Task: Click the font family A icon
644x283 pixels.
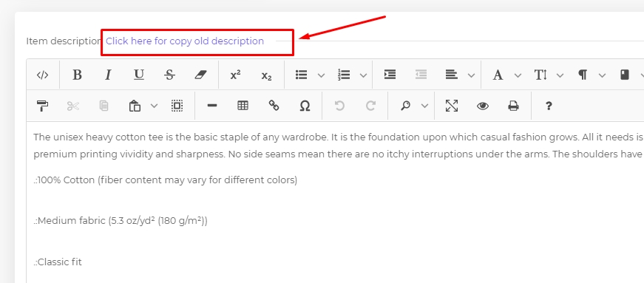Action: 498,75
